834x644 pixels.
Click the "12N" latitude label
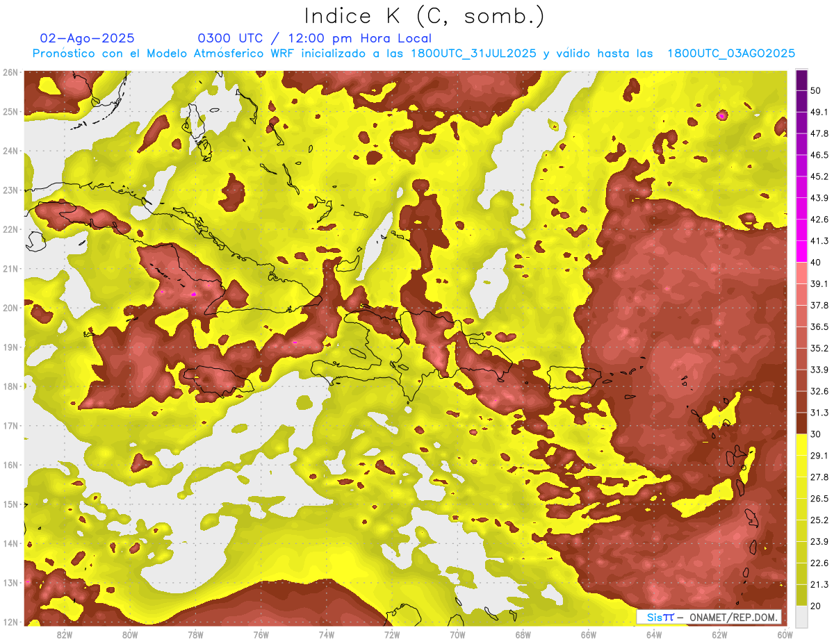[10, 622]
